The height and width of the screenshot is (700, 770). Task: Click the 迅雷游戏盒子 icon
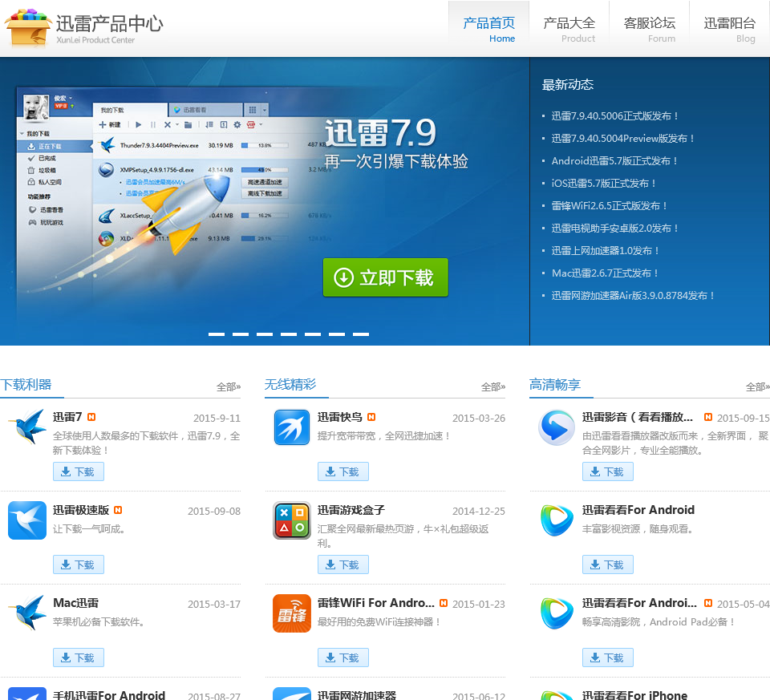tap(292, 520)
